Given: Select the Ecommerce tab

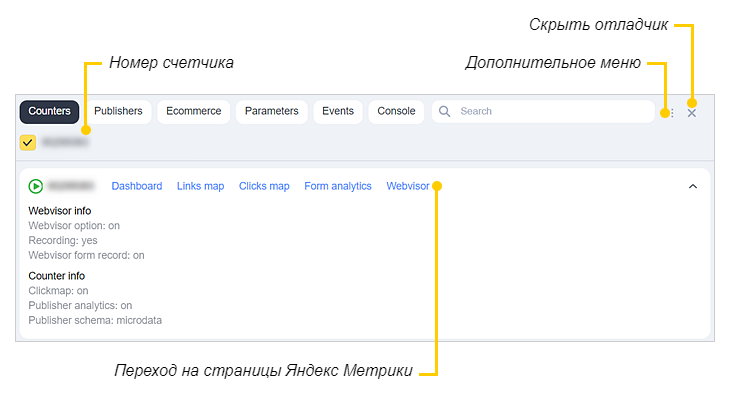Looking at the screenshot, I should 193,111.
